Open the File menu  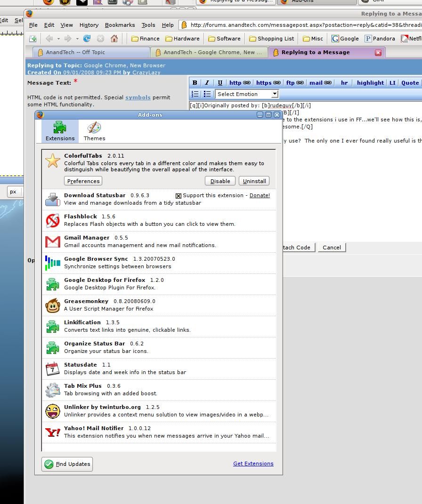click(33, 25)
